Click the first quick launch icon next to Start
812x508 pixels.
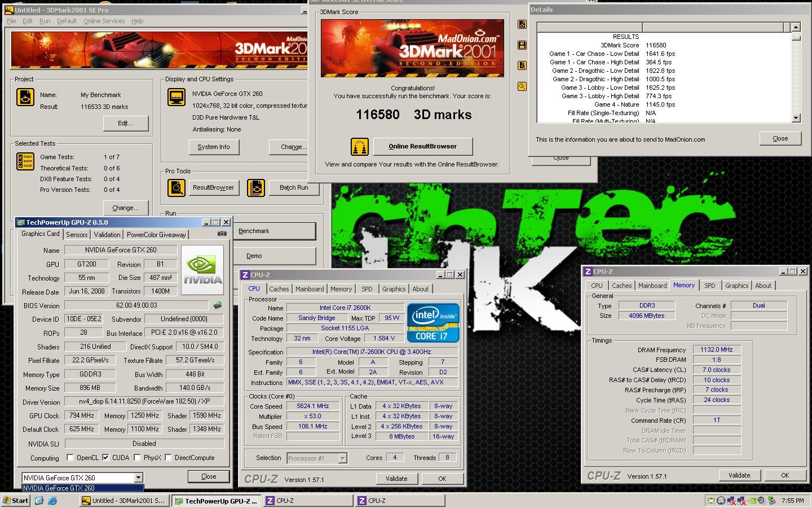39,500
